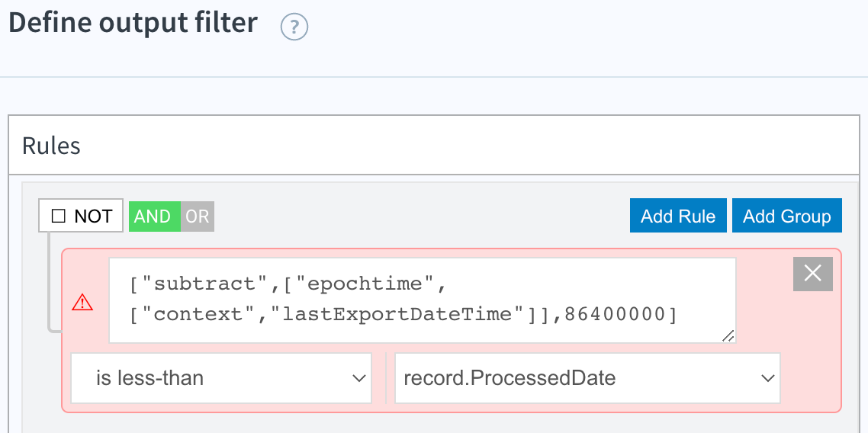Open the "is less-than" operator dropdown

pos(221,378)
